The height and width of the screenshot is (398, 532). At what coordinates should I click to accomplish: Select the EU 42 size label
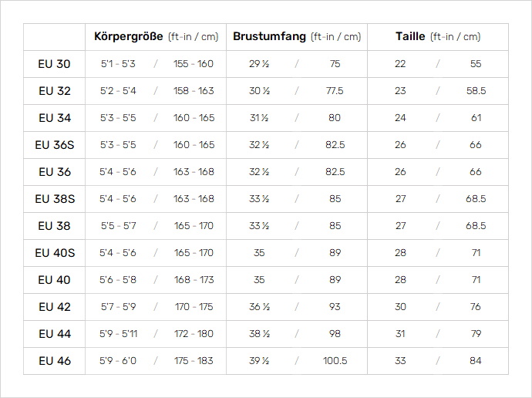(x=54, y=307)
